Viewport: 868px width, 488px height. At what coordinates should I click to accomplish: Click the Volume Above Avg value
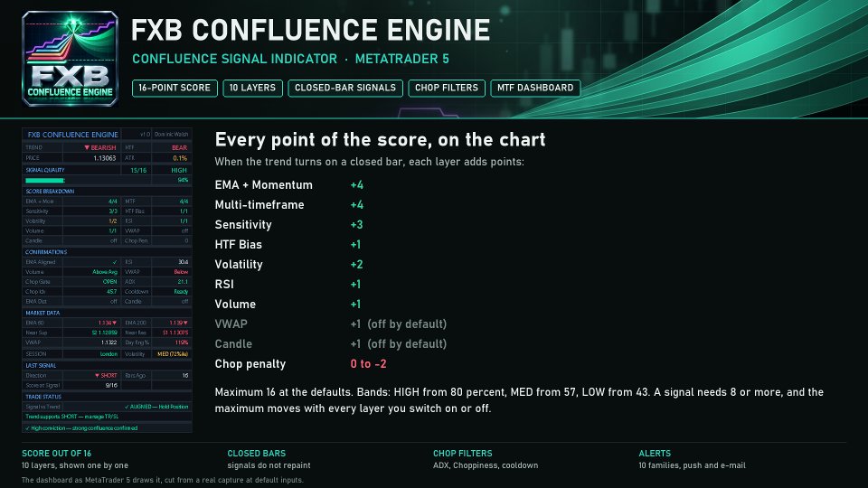pos(105,272)
